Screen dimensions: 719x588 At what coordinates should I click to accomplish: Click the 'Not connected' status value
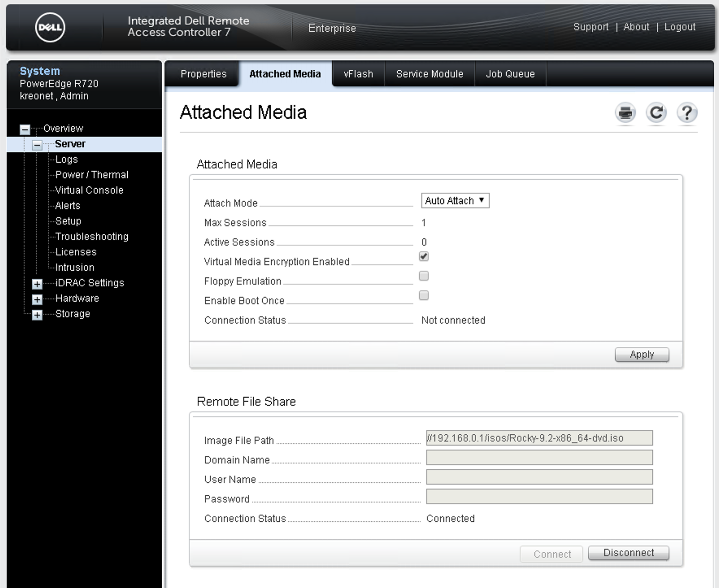point(453,320)
